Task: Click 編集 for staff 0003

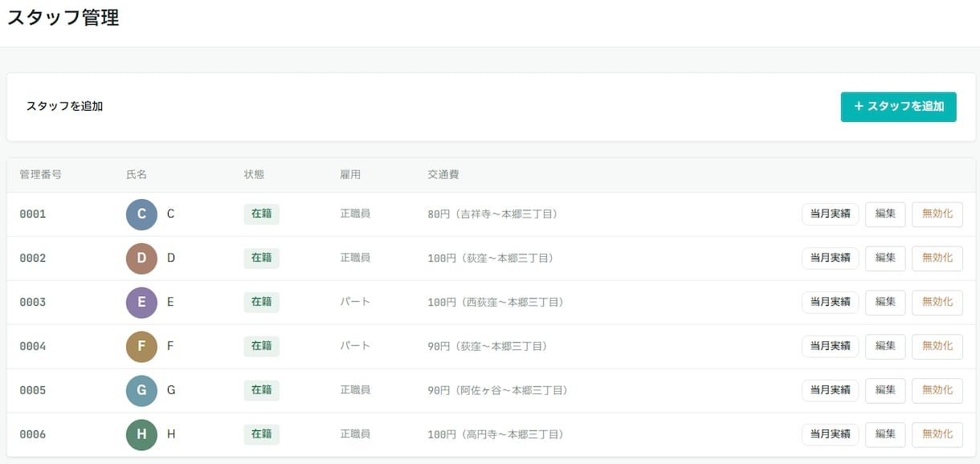Action: [x=885, y=303]
